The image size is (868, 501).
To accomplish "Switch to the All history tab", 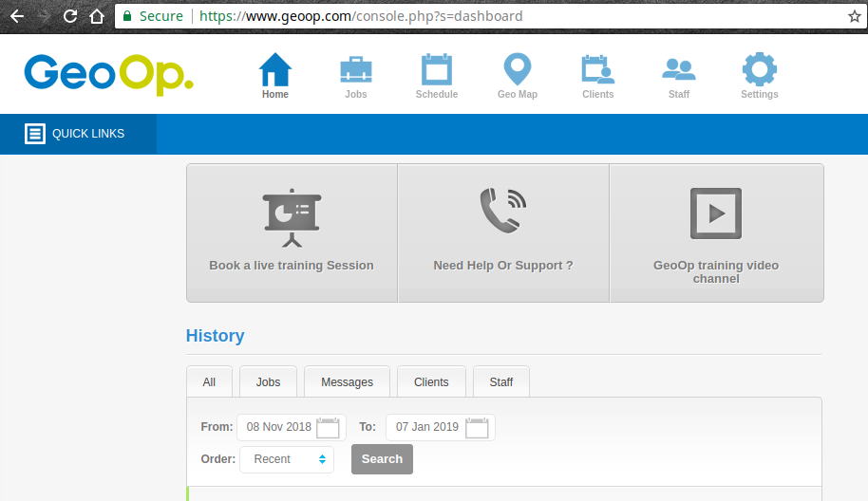I will pos(209,382).
